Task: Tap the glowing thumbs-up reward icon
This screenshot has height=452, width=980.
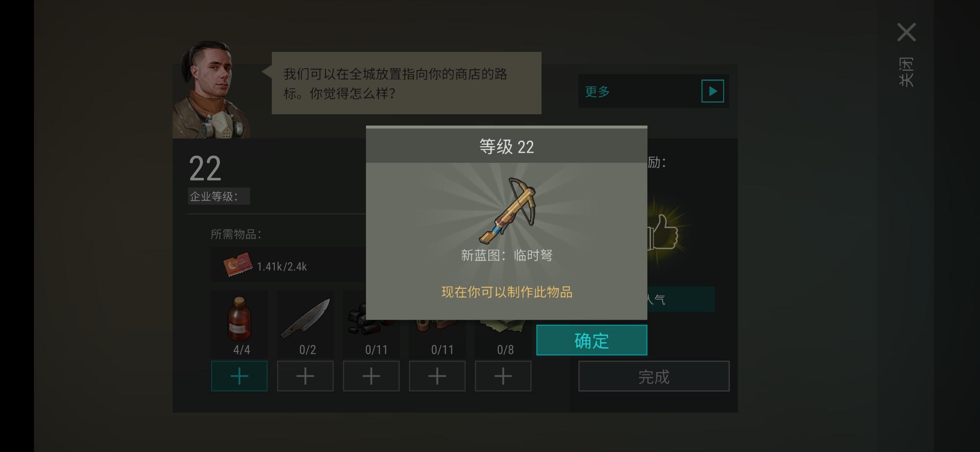Action: pyautogui.click(x=663, y=232)
